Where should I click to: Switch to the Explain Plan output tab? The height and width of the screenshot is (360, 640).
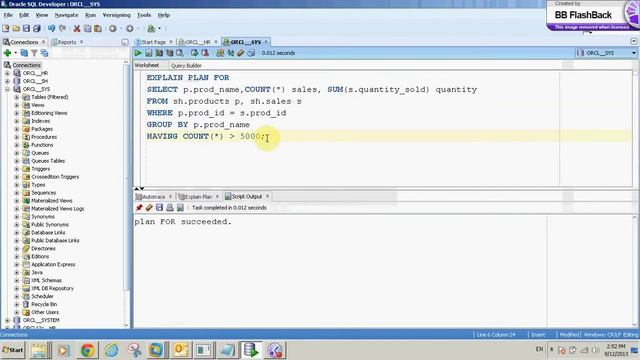[199, 197]
